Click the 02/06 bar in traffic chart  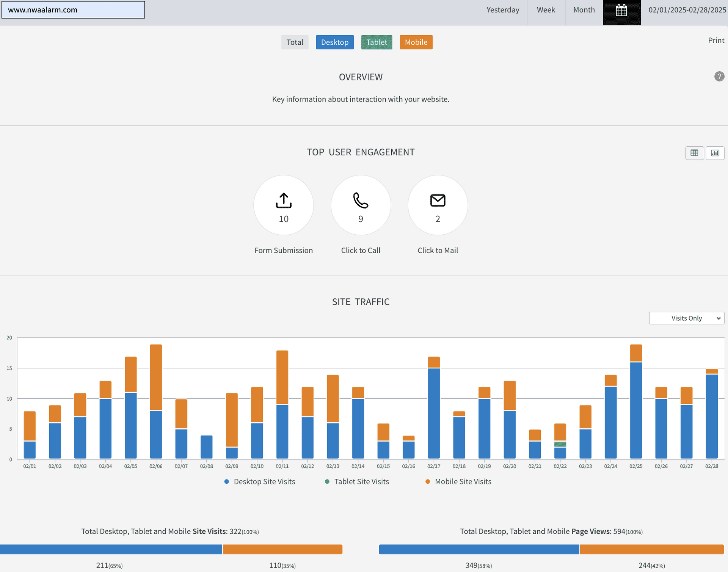156,402
